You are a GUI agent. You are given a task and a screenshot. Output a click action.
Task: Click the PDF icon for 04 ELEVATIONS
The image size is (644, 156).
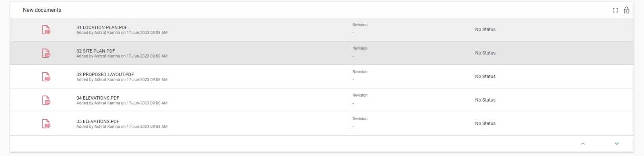pos(46,100)
